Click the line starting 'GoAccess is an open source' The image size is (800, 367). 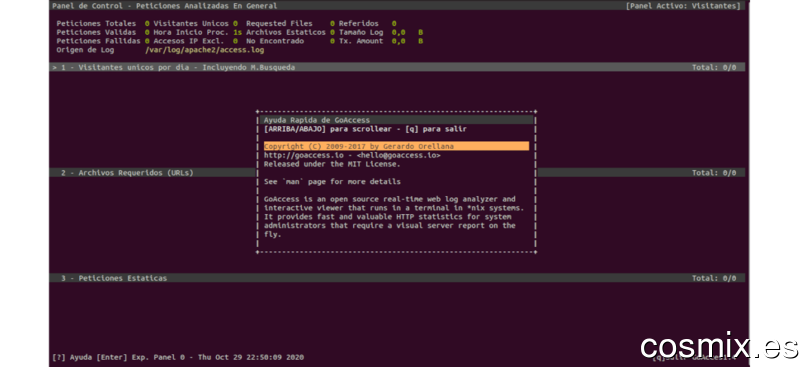tap(390, 199)
